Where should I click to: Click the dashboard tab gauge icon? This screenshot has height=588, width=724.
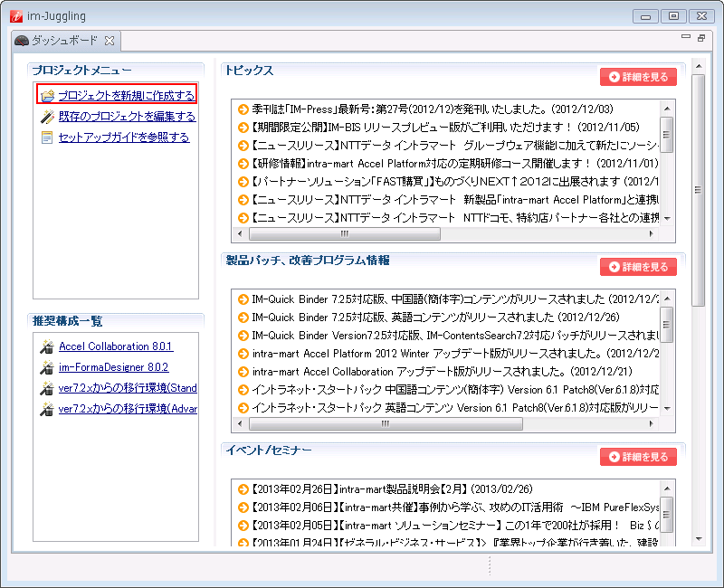[x=22, y=41]
